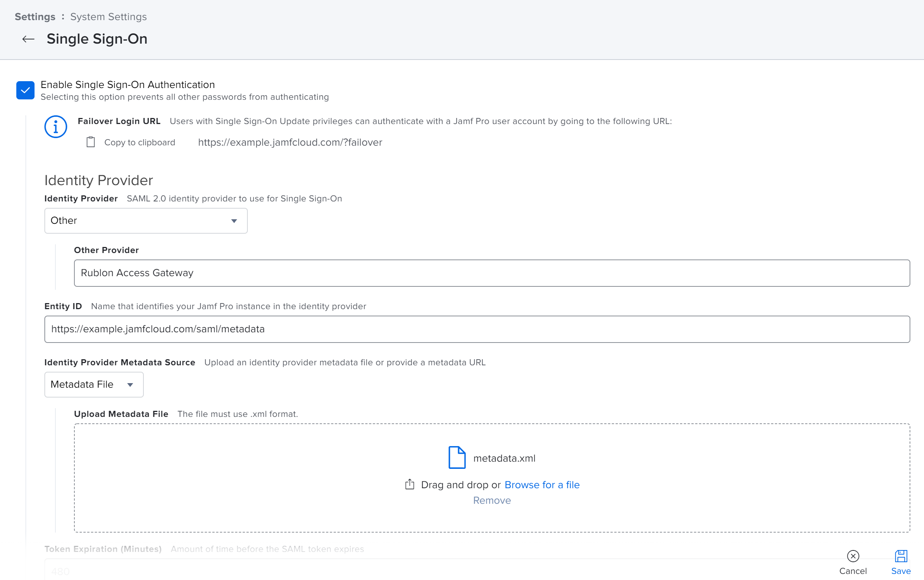Image resolution: width=924 pixels, height=580 pixels.
Task: Click the Failover Login info icon
Action: pyautogui.click(x=56, y=127)
